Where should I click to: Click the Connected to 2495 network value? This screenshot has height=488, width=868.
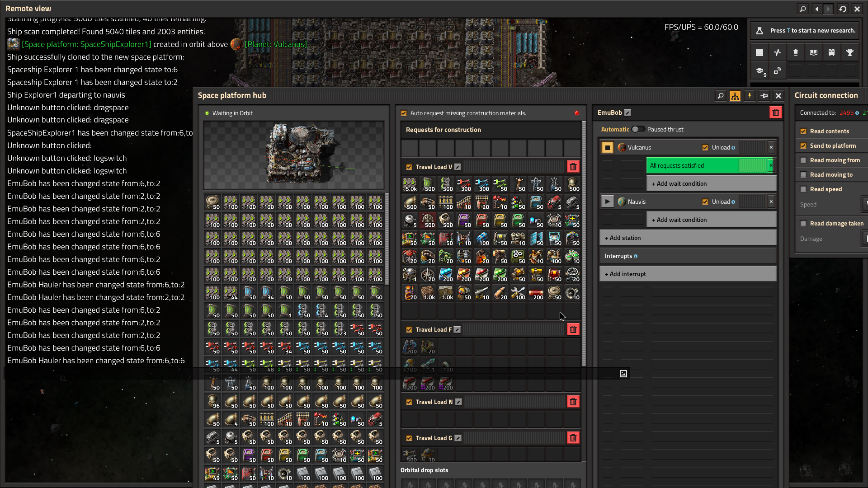pyautogui.click(x=846, y=113)
